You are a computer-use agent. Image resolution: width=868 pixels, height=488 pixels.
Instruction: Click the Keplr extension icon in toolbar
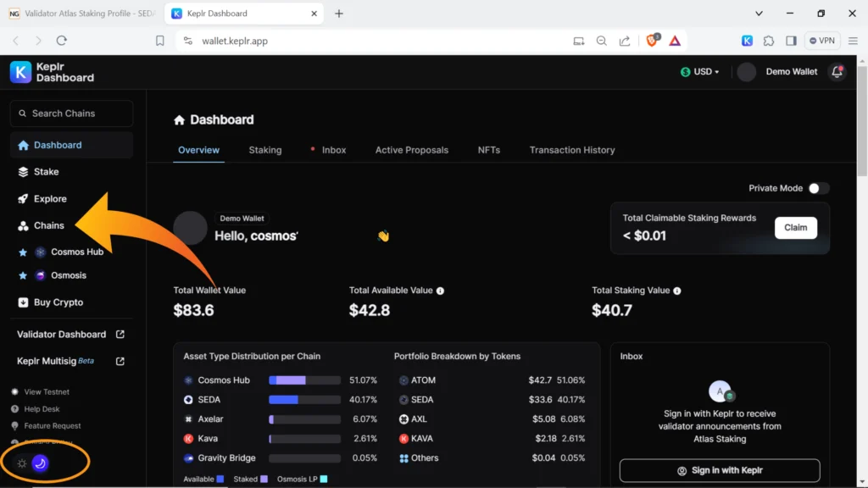click(x=747, y=41)
